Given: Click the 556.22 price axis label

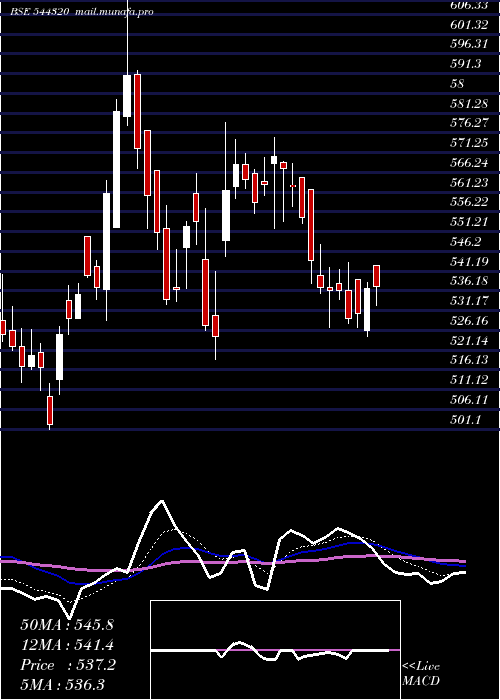Looking at the screenshot, I should point(468,202).
